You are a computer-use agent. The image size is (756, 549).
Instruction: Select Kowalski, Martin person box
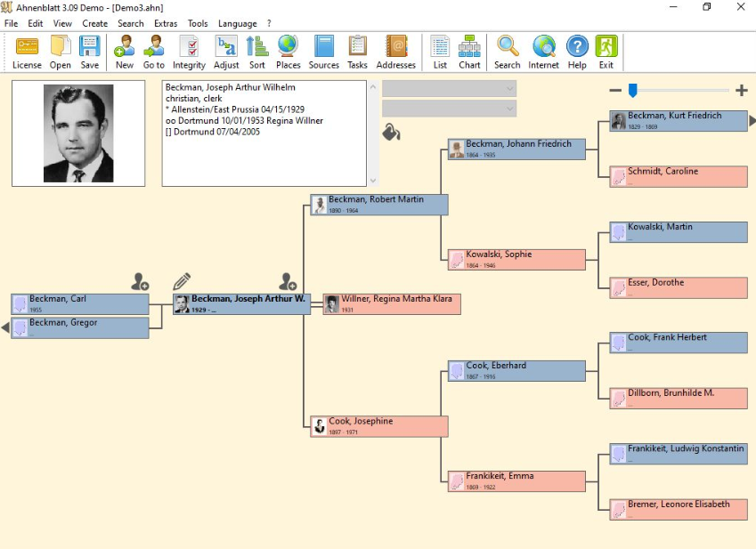click(x=679, y=232)
